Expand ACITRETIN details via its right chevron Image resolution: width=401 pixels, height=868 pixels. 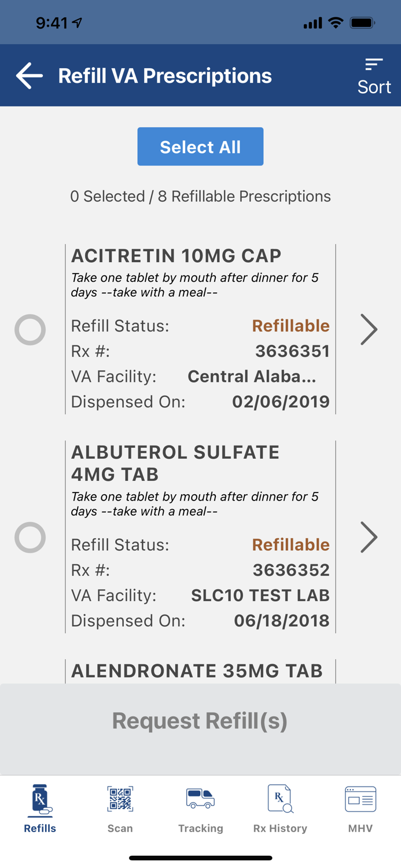pyautogui.click(x=369, y=330)
